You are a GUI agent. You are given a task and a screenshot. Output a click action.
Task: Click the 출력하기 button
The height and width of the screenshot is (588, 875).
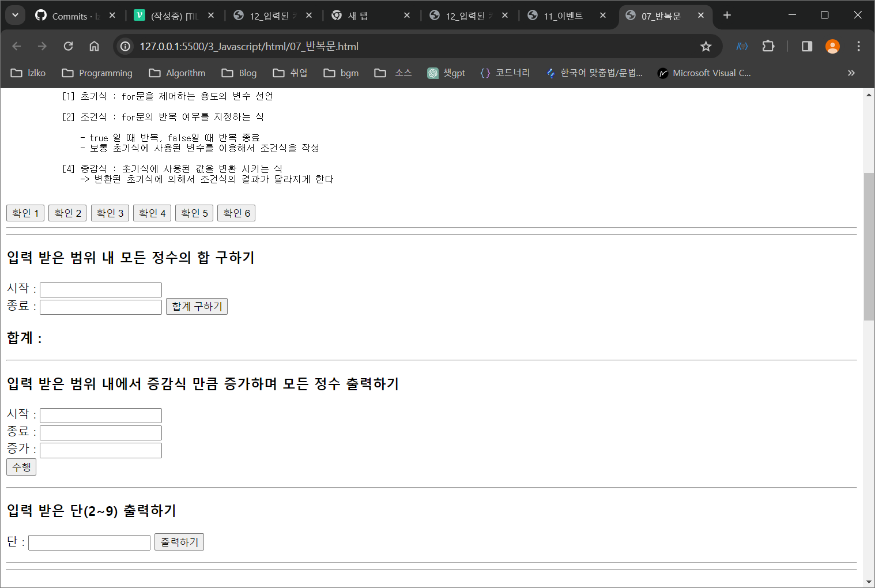coord(179,541)
